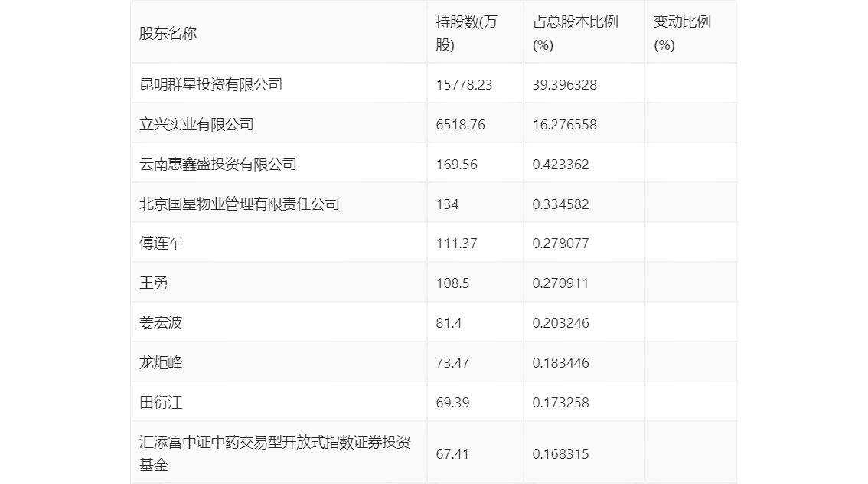Click holding value 81.4
868x484 pixels.
(x=449, y=323)
